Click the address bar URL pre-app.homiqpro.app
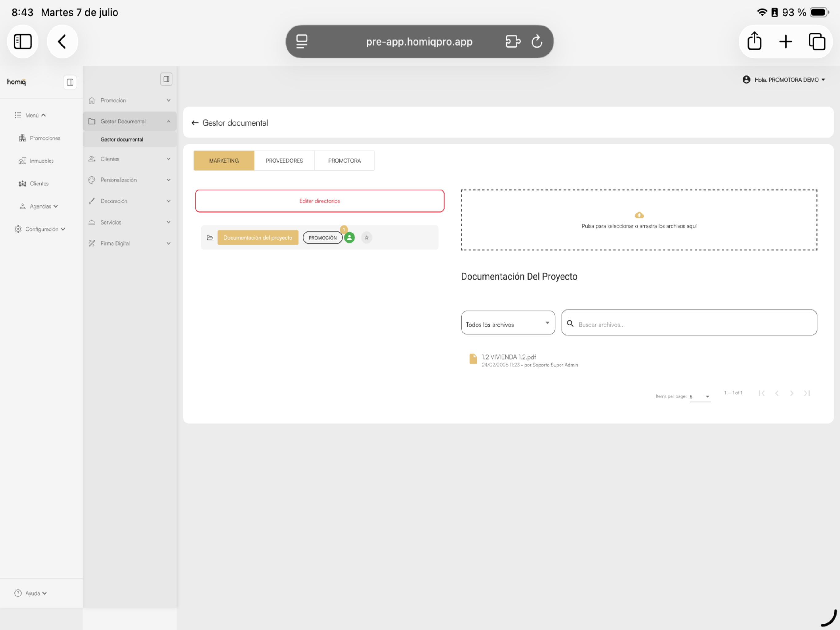The image size is (840, 630). pyautogui.click(x=419, y=42)
